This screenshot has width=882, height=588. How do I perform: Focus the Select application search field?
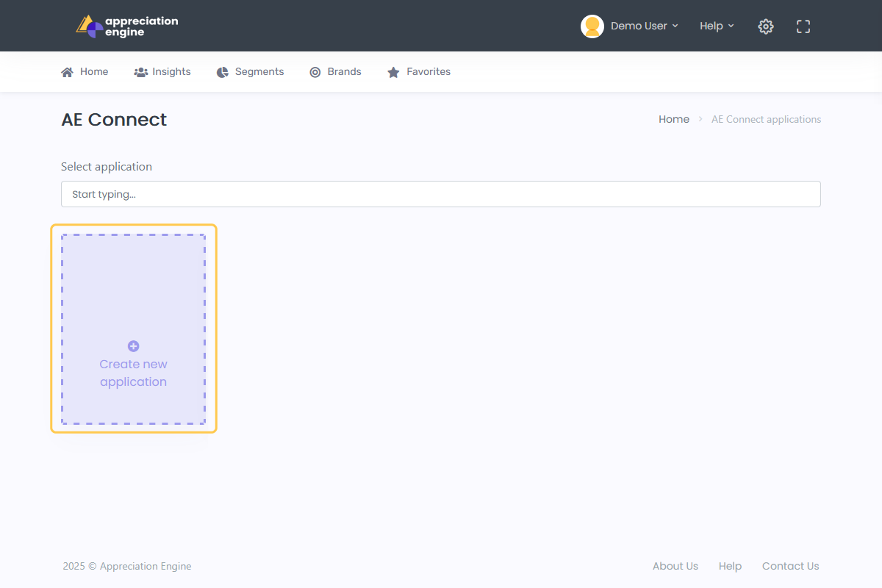pyautogui.click(x=441, y=194)
